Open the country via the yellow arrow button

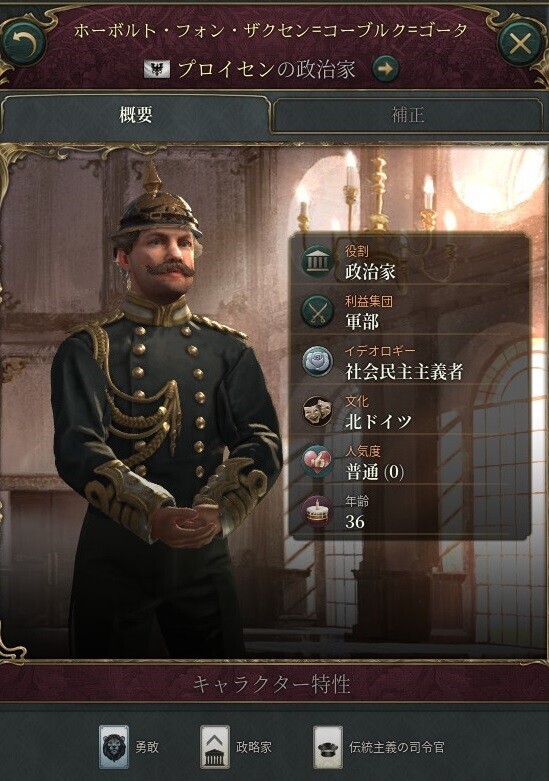(x=386, y=69)
